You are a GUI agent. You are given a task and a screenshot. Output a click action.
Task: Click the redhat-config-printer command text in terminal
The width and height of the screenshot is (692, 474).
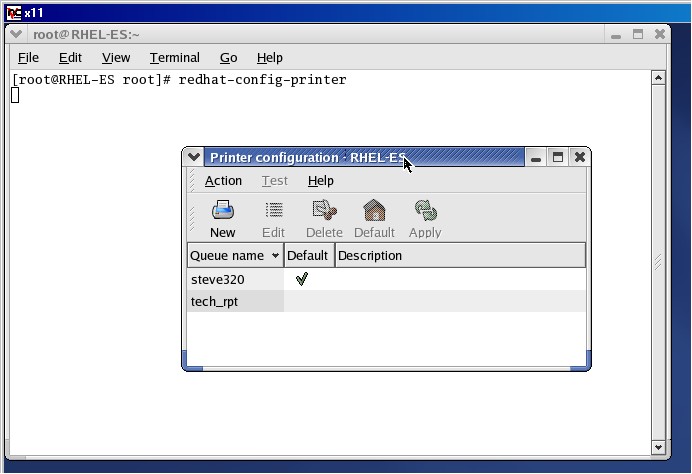coord(263,80)
